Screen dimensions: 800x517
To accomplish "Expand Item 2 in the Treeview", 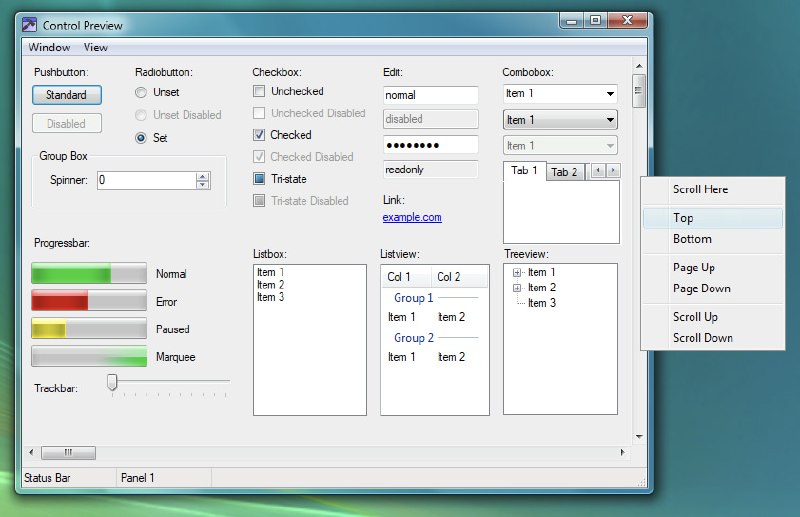I will coord(517,288).
